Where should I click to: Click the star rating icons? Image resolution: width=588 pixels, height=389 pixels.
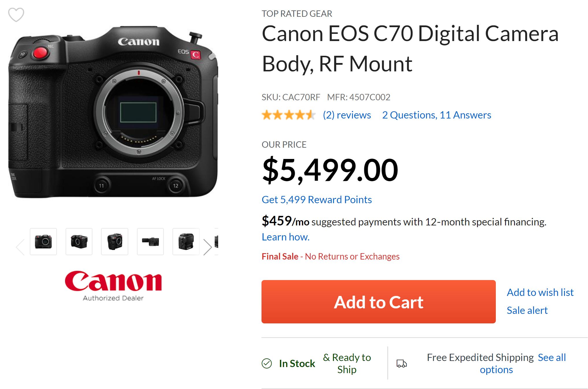click(288, 115)
